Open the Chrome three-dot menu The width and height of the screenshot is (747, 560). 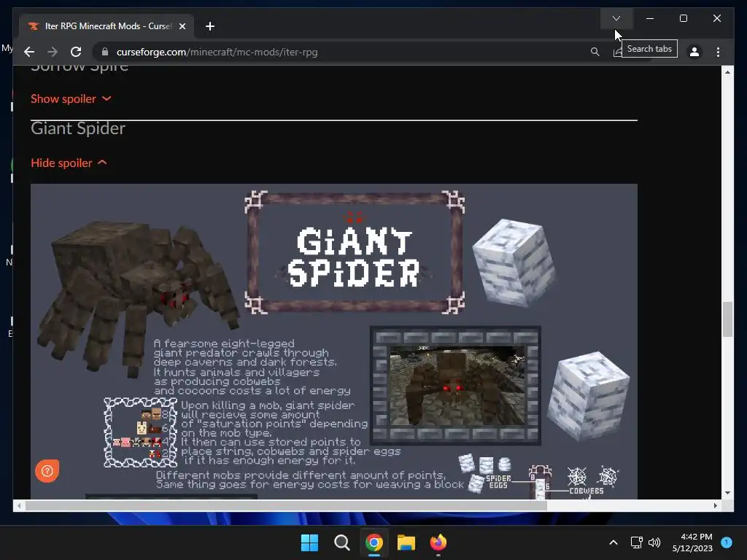(x=718, y=52)
